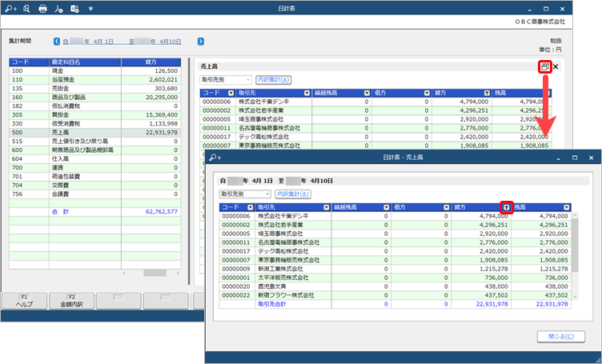Click the scroll-down arrow in popup table
Image resolution: width=602 pixels, height=364 pixels.
point(575,297)
